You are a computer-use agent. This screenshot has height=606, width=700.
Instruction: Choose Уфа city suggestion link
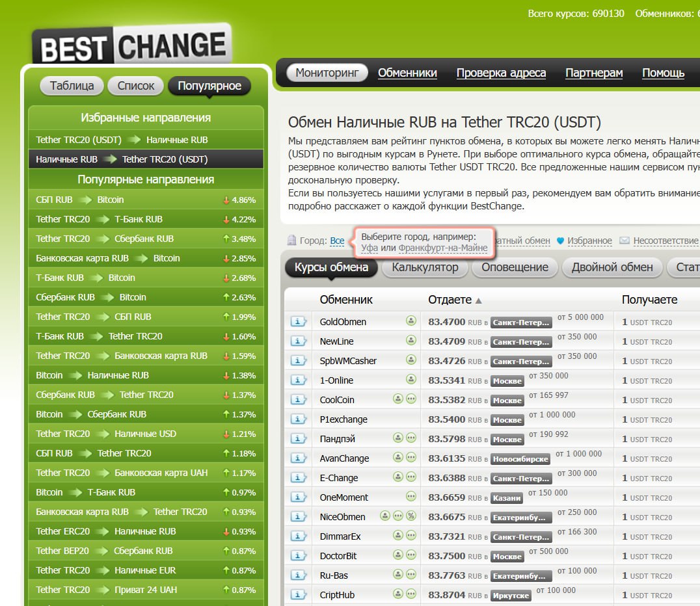pyautogui.click(x=370, y=248)
